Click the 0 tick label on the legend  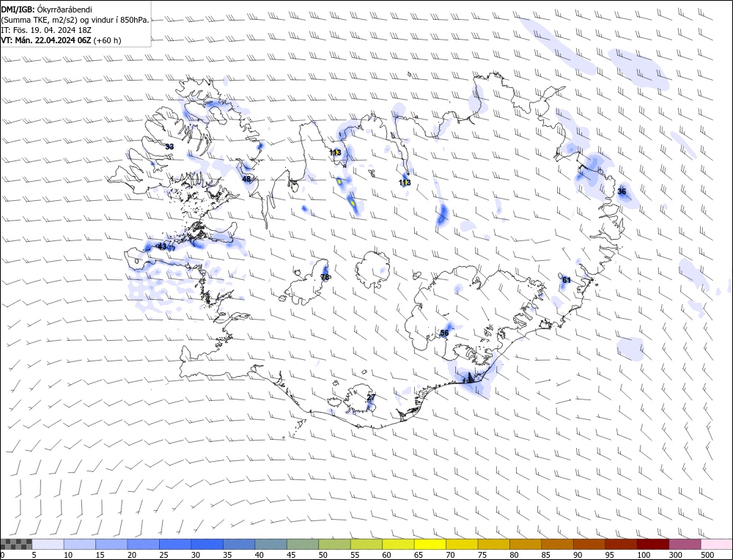3,555
